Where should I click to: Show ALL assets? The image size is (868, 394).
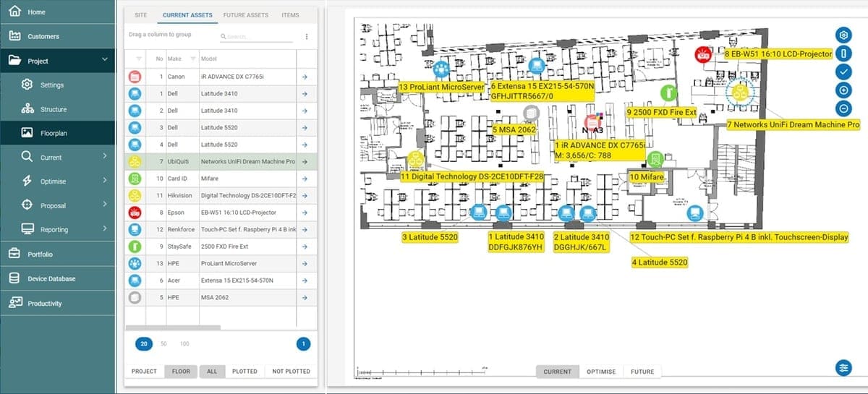point(212,372)
